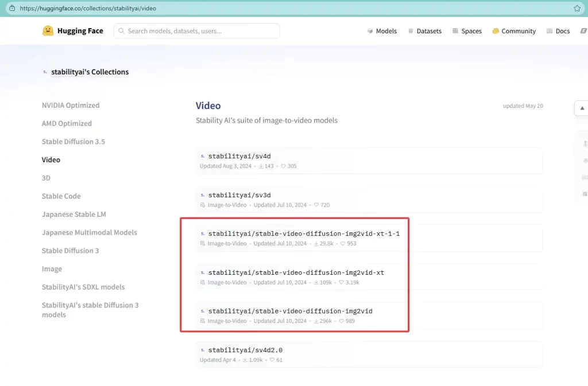Screen dimensions: 588x386
Task: Click the Community yellow icon
Action: [x=496, y=31]
